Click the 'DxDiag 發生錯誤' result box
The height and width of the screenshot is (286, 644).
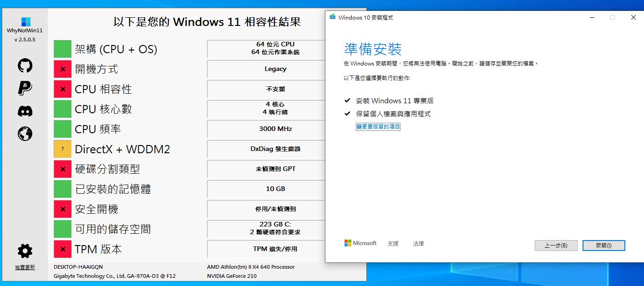[266, 149]
